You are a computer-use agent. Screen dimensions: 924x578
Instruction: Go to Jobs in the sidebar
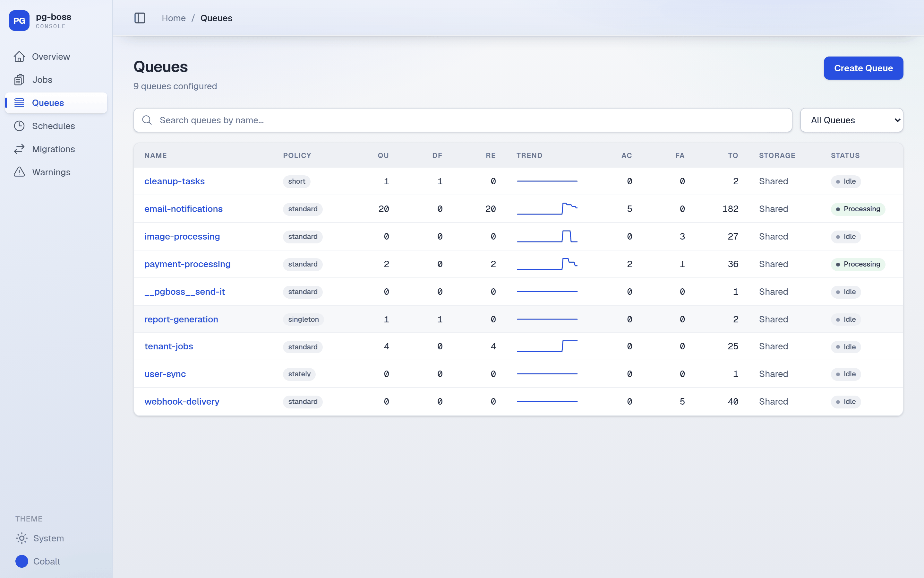click(56, 80)
